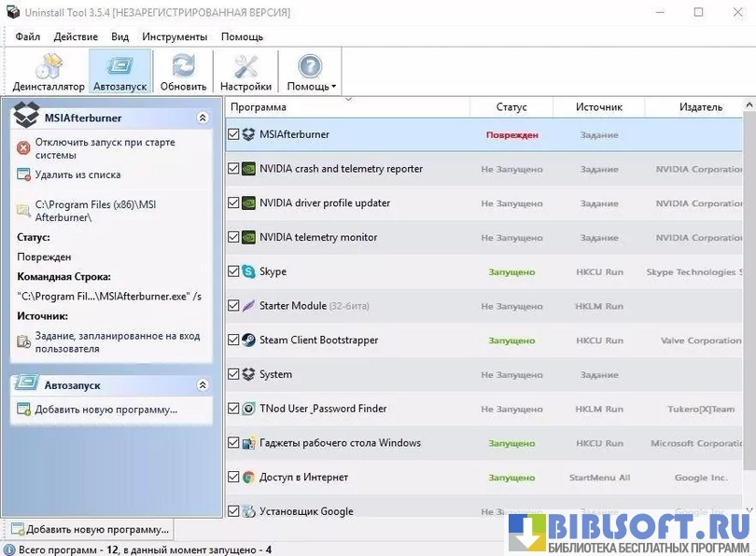Click the Обновить refresh icon
756x556 pixels.
[x=183, y=71]
